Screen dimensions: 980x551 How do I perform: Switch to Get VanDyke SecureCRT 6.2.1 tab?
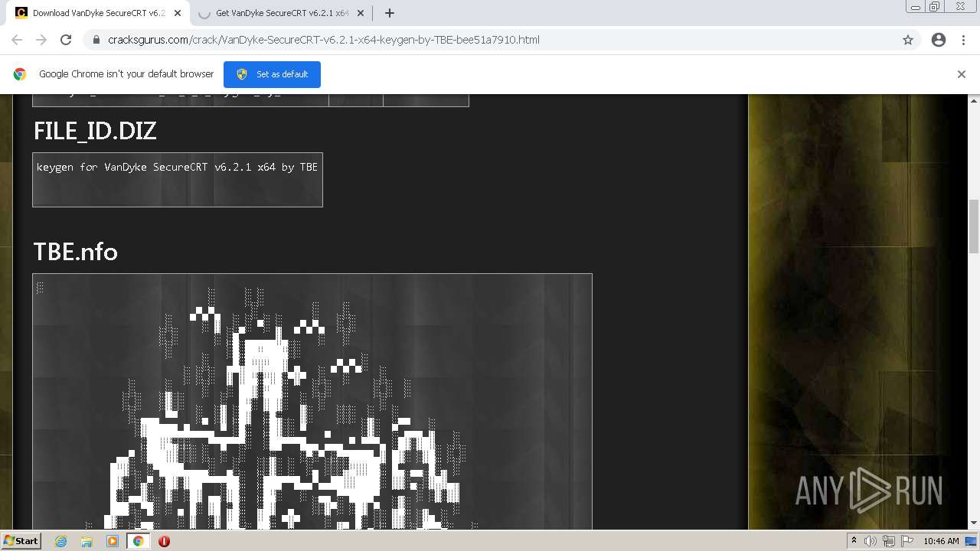point(281,13)
